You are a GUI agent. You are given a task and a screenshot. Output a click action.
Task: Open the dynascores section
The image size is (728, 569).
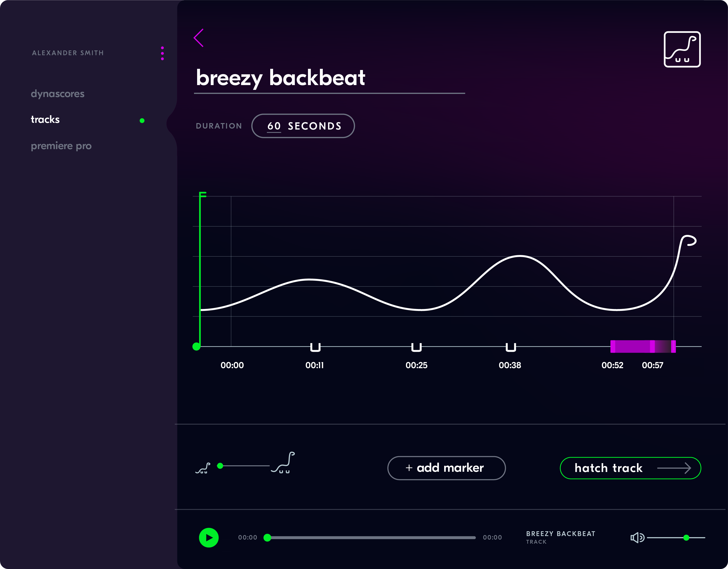pos(58,94)
